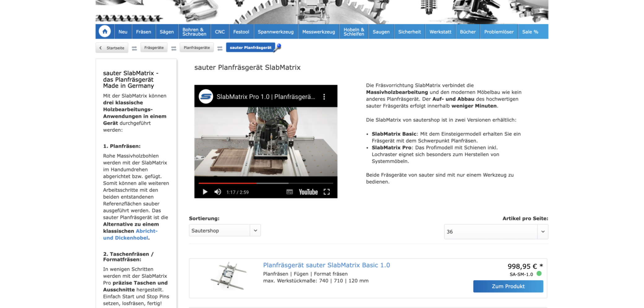Screen dimensions: 644x308
Task: Expand the Artikel pro Seite dropdown
Action: [x=496, y=232]
